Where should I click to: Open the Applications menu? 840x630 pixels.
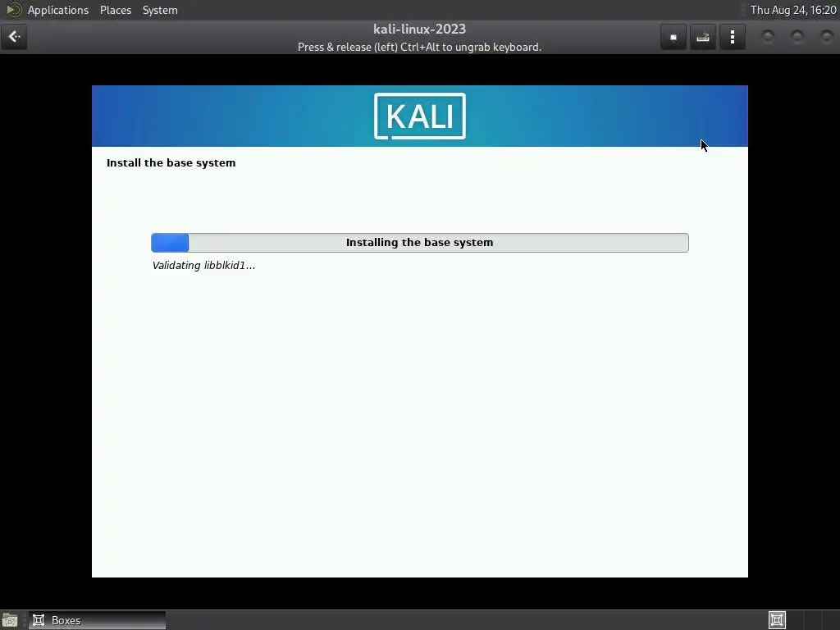(58, 10)
